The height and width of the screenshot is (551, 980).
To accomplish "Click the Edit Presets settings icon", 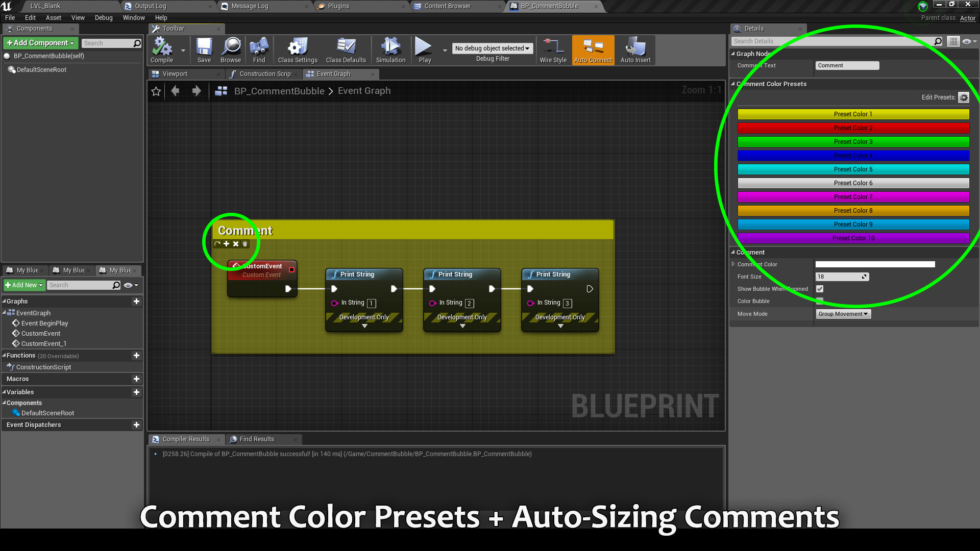I will point(964,97).
